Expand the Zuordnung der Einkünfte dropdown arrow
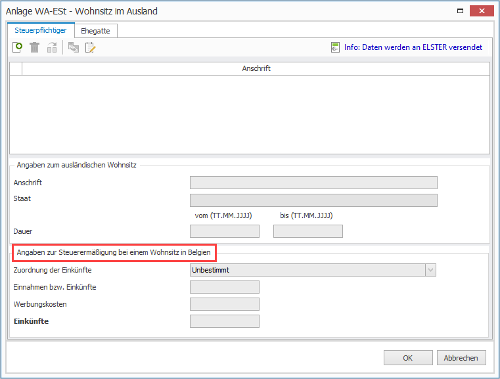Screen dimensions: 500x379 430,270
